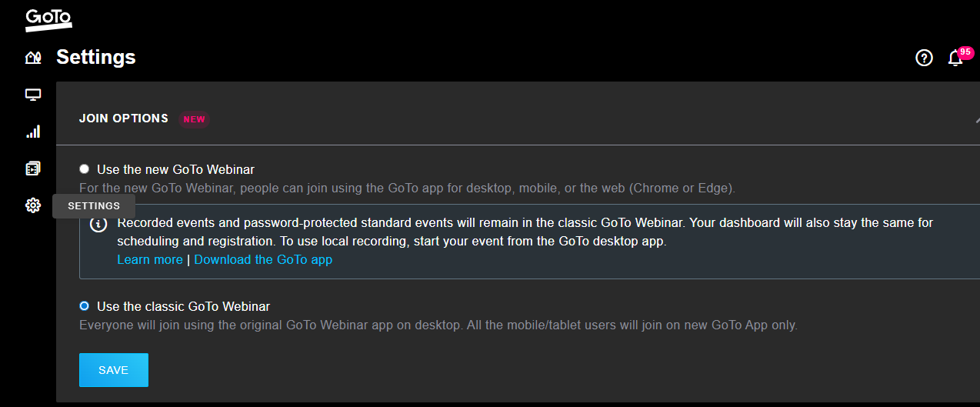Select the 'Use the classic GoTo Webinar' radio button
This screenshot has height=407, width=980.
[85, 306]
